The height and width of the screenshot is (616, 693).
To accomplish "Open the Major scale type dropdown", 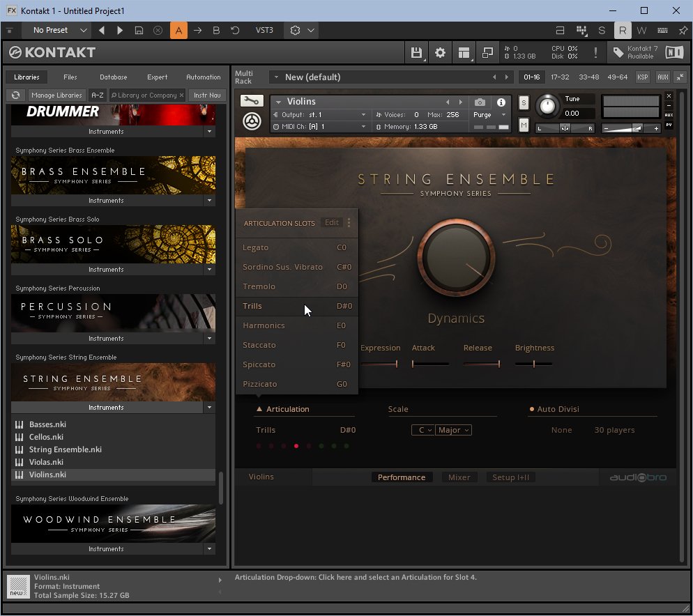I will [453, 430].
